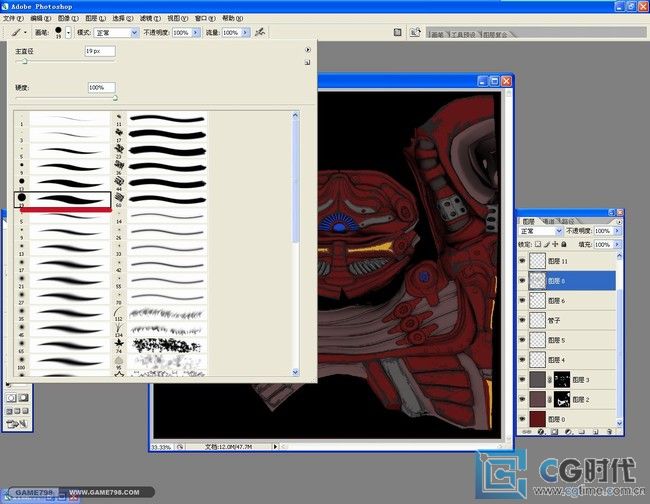Click the new layer set folder icon
The width and height of the screenshot is (650, 504).
tap(582, 432)
